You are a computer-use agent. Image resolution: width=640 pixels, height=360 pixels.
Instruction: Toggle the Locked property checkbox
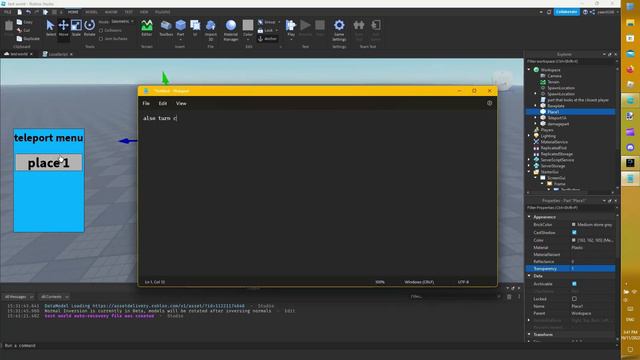(x=574, y=299)
